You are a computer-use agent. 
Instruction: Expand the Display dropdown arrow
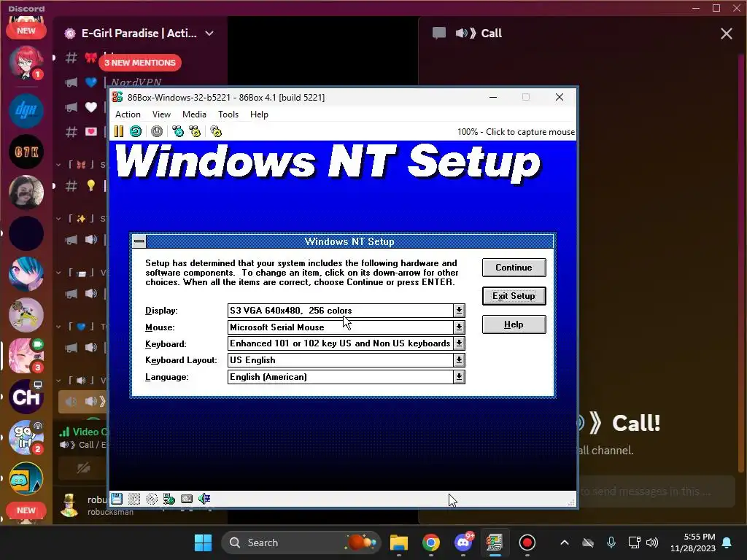pyautogui.click(x=459, y=311)
